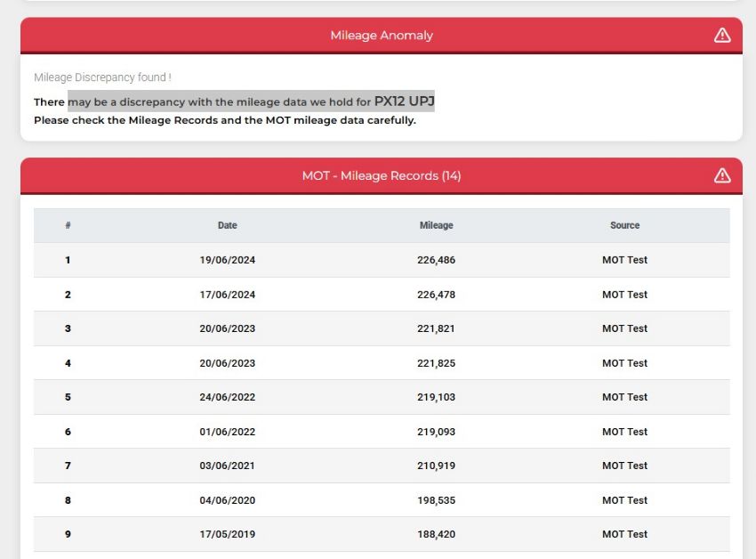Select date 24/06/2022
This screenshot has height=559, width=756.
click(227, 397)
